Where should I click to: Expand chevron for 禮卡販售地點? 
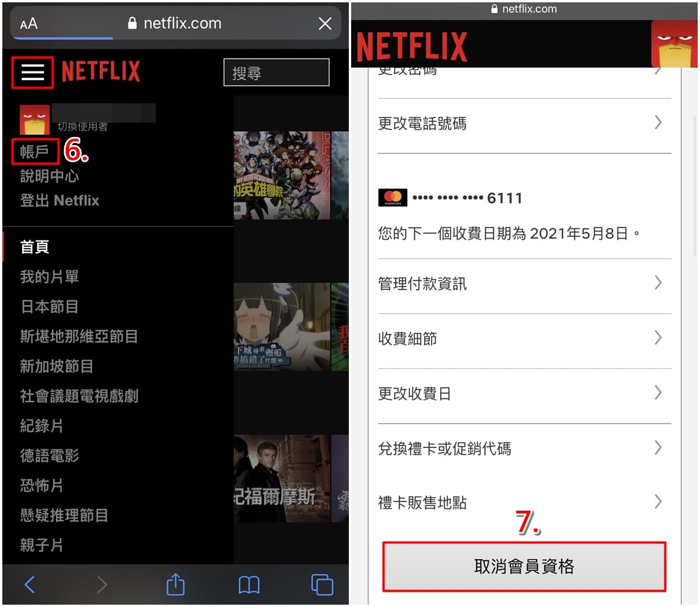click(658, 501)
